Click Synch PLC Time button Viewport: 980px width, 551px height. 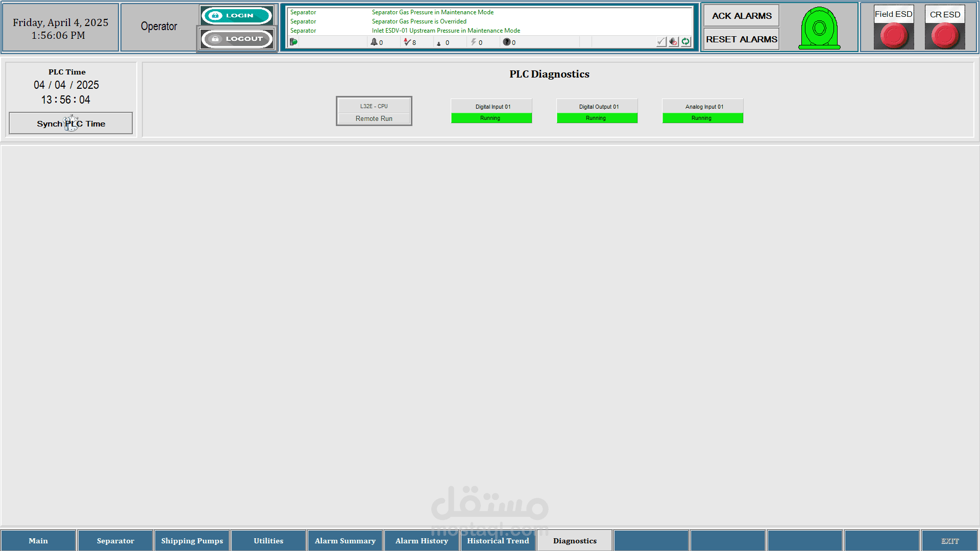click(71, 123)
